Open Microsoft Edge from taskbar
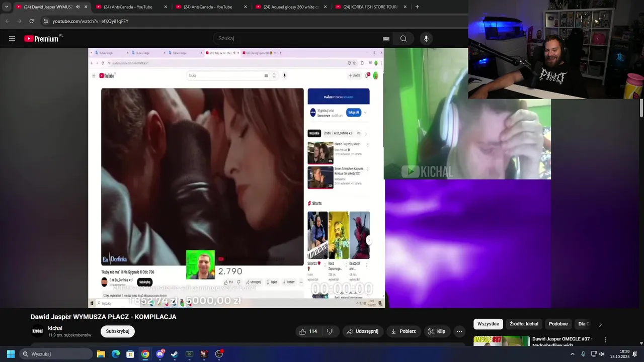This screenshot has width=644, height=362. [x=116, y=354]
